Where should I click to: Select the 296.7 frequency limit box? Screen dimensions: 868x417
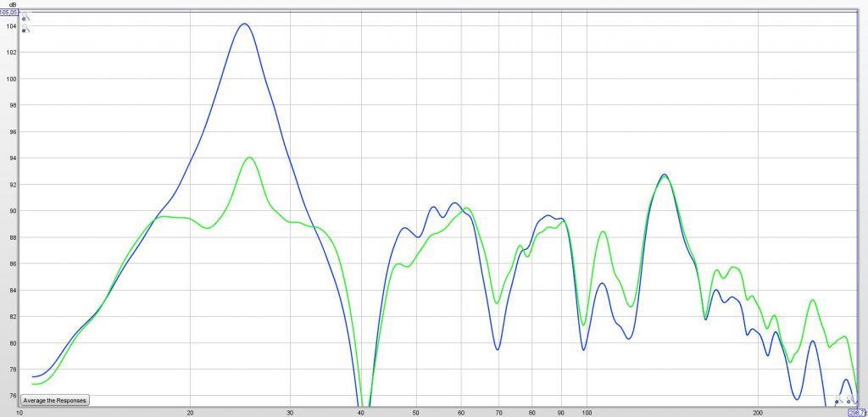click(x=857, y=413)
